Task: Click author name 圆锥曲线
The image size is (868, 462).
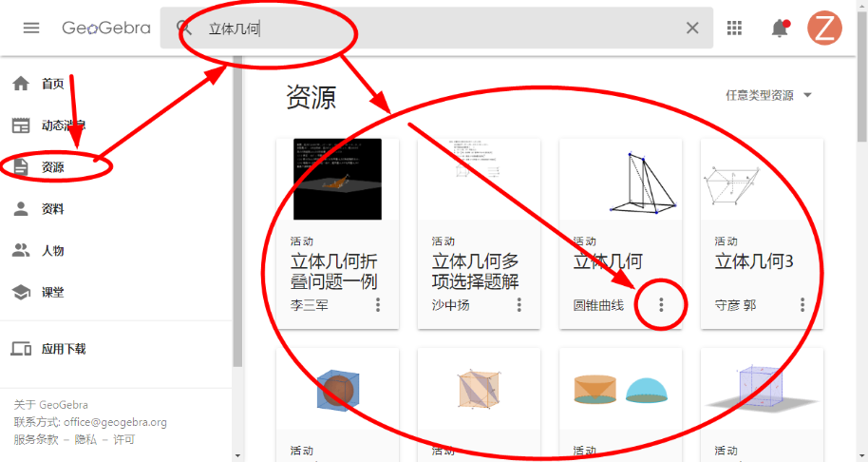Action: pyautogui.click(x=598, y=305)
